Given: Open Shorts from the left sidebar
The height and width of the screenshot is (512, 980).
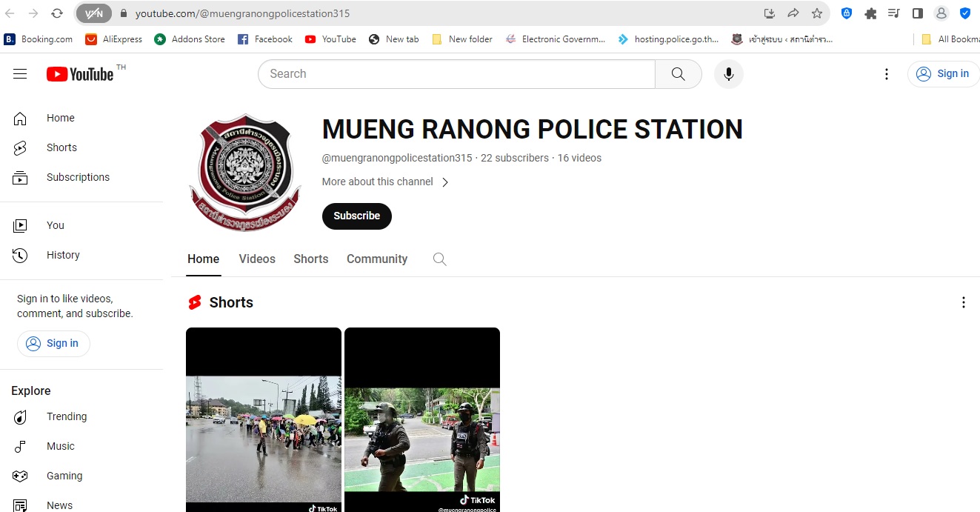Looking at the screenshot, I should pyautogui.click(x=61, y=147).
